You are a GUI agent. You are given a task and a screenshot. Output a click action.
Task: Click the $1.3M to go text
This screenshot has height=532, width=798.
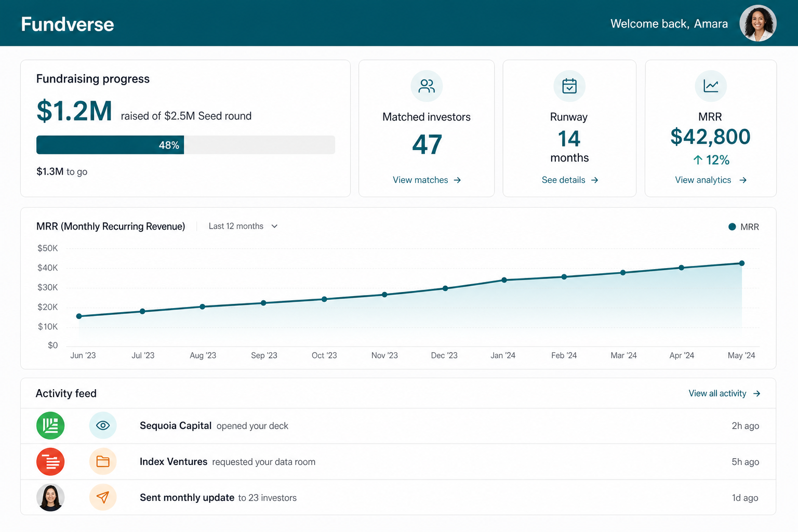(62, 171)
